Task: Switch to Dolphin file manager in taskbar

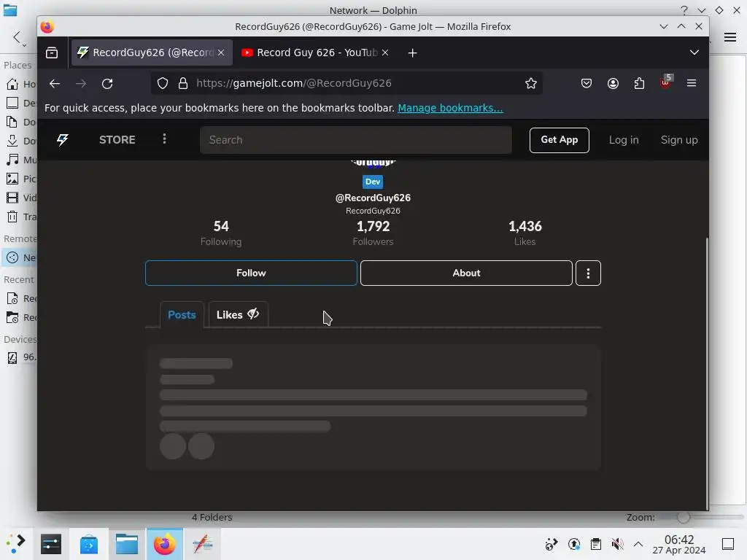Action: (127, 544)
